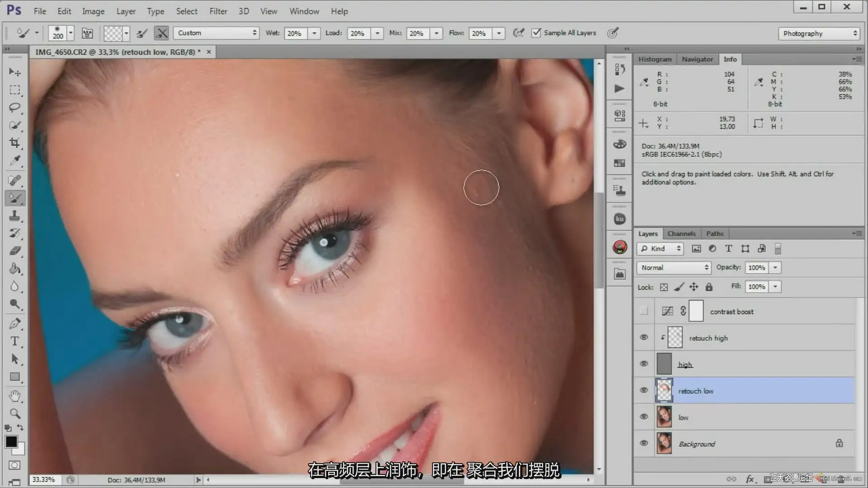Open the Filter menu

click(x=218, y=11)
